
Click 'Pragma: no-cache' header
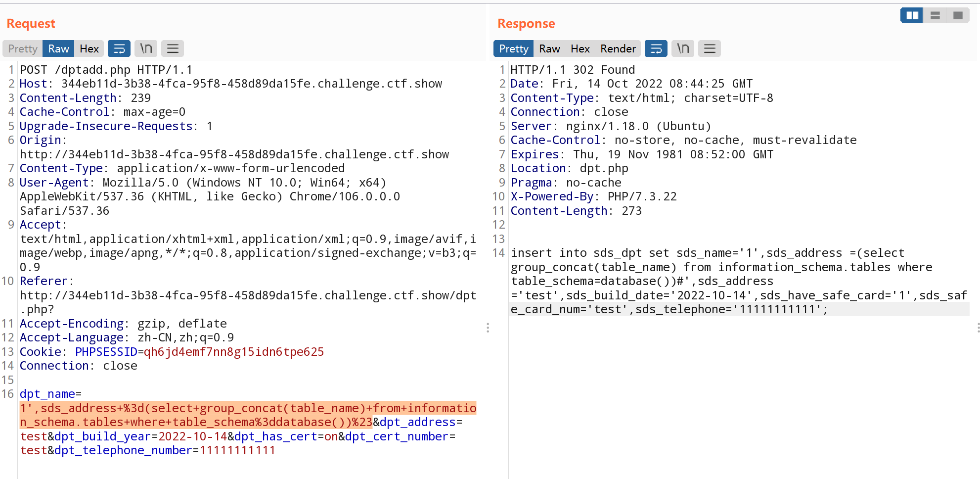coord(566,183)
